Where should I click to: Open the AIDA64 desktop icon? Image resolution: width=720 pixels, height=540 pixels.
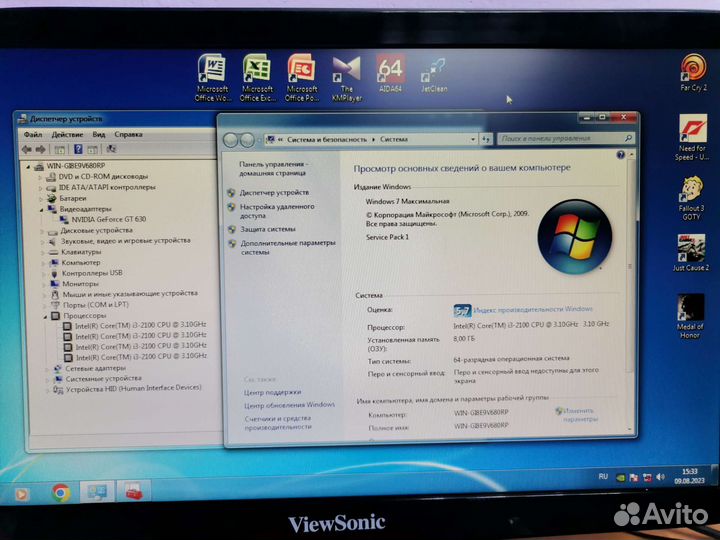(x=390, y=70)
